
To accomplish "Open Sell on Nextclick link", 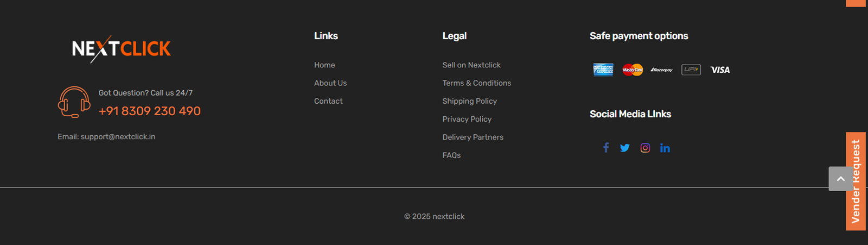I will (x=471, y=65).
